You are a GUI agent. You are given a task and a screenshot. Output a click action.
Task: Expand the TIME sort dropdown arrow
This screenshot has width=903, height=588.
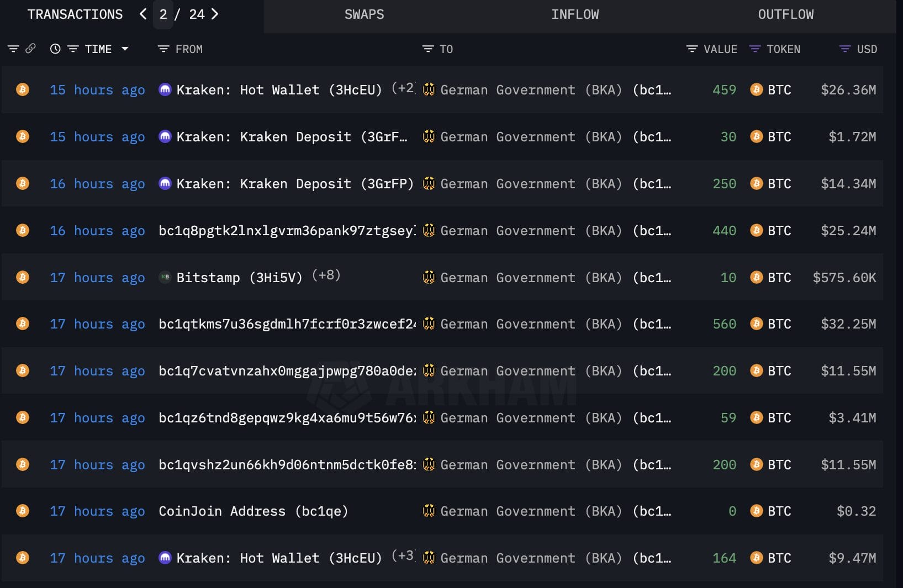tap(125, 49)
